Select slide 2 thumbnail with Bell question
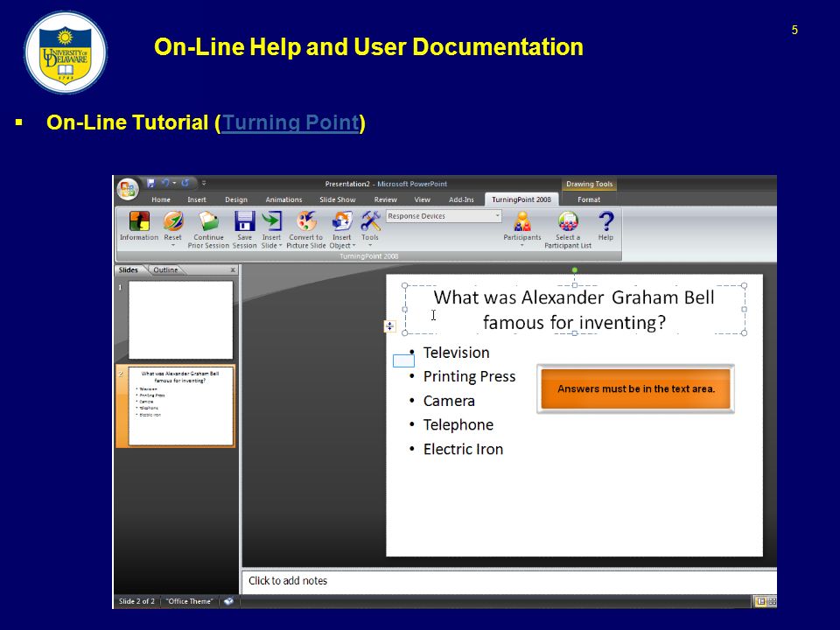The image size is (840, 630). click(180, 406)
